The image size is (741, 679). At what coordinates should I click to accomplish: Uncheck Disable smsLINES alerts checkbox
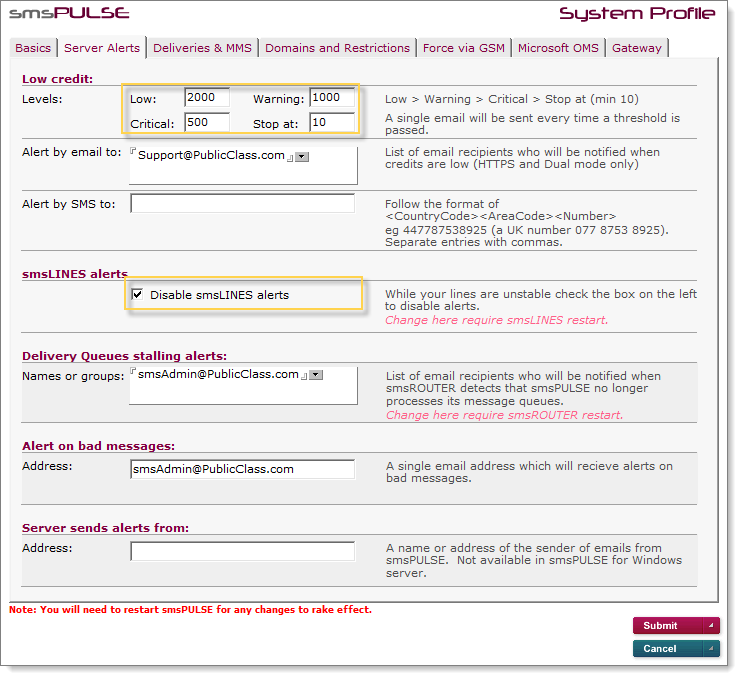(137, 294)
